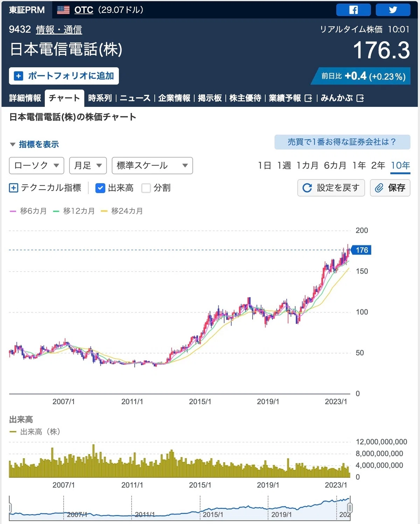Viewport: 420px width, 524px height.
Task: Click the 移24カ月 yellow legend swatch
Action: coord(104,211)
